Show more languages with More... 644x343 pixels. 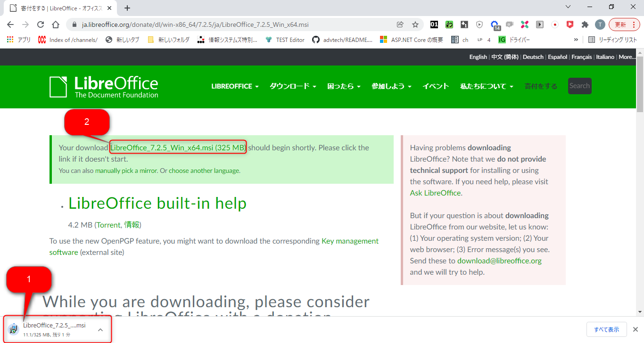[627, 57]
